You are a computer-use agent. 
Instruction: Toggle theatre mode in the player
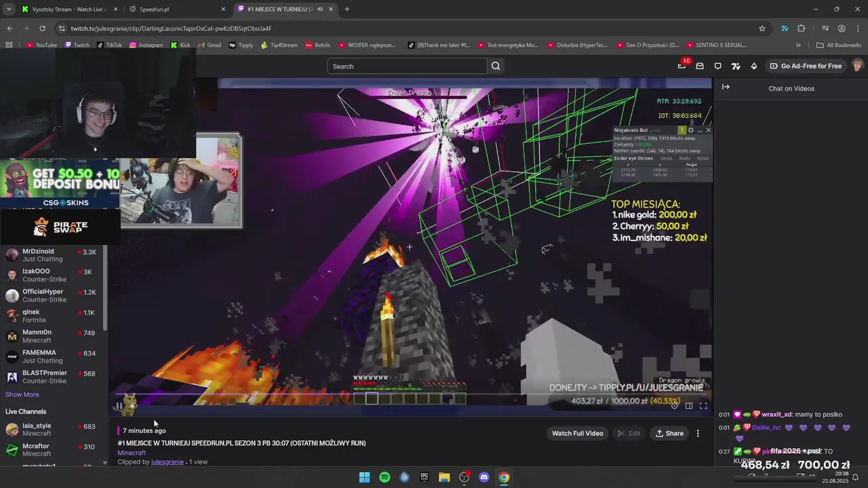(689, 406)
